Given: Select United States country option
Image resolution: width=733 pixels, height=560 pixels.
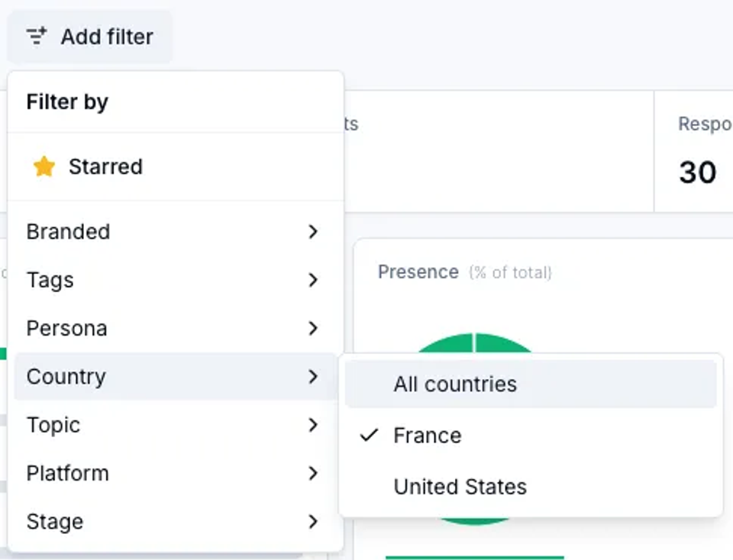Looking at the screenshot, I should tap(531, 487).
